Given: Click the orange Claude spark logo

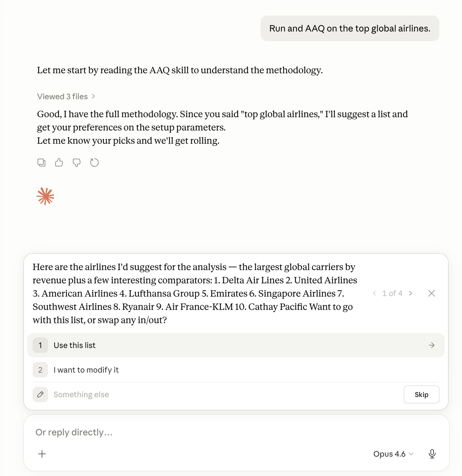Looking at the screenshot, I should (45, 196).
